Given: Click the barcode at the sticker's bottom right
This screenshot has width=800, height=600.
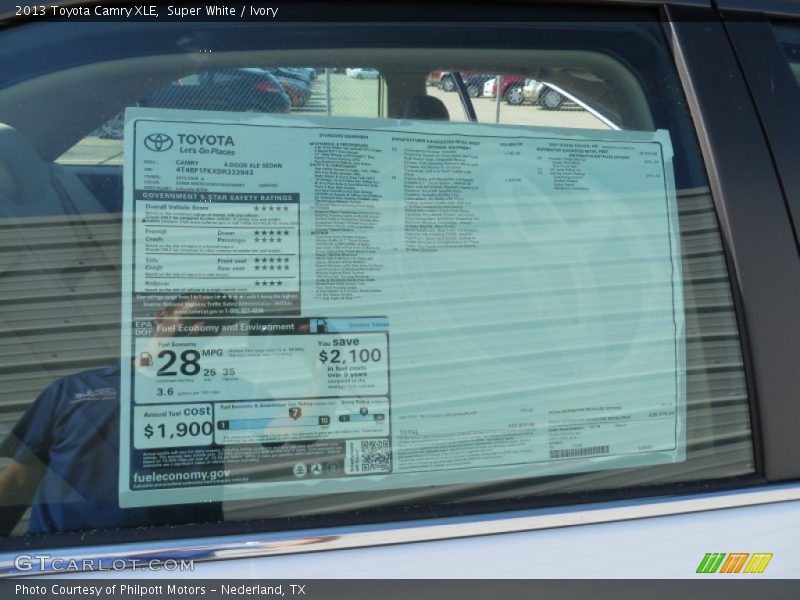Looking at the screenshot, I should [x=579, y=452].
